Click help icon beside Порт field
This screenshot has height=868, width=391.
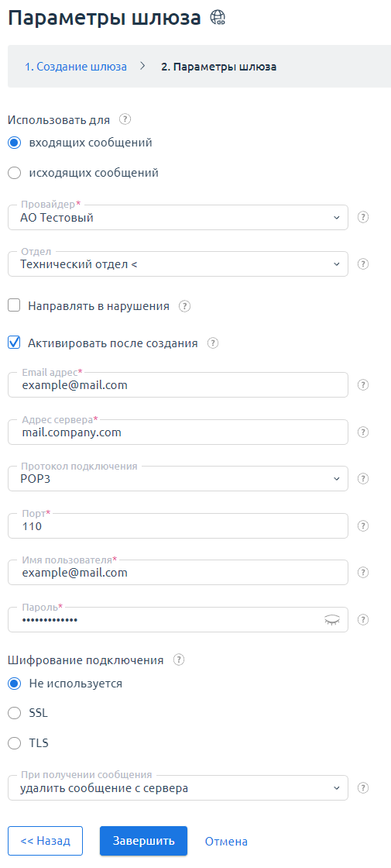point(363,525)
